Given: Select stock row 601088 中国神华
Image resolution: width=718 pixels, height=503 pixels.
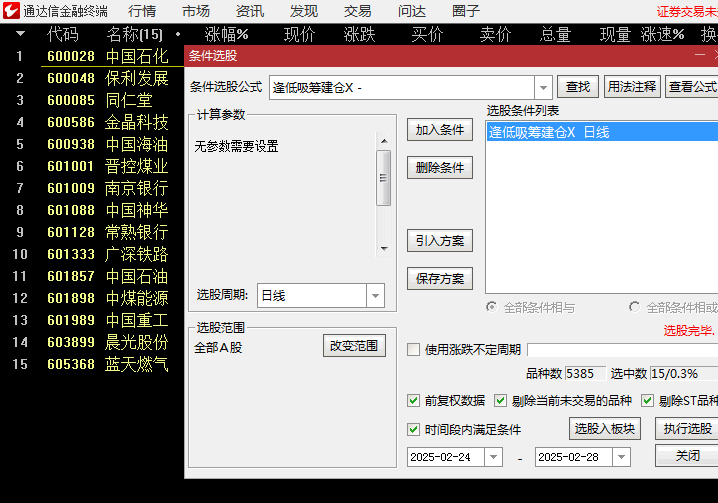Looking at the screenshot, I should click(92, 210).
